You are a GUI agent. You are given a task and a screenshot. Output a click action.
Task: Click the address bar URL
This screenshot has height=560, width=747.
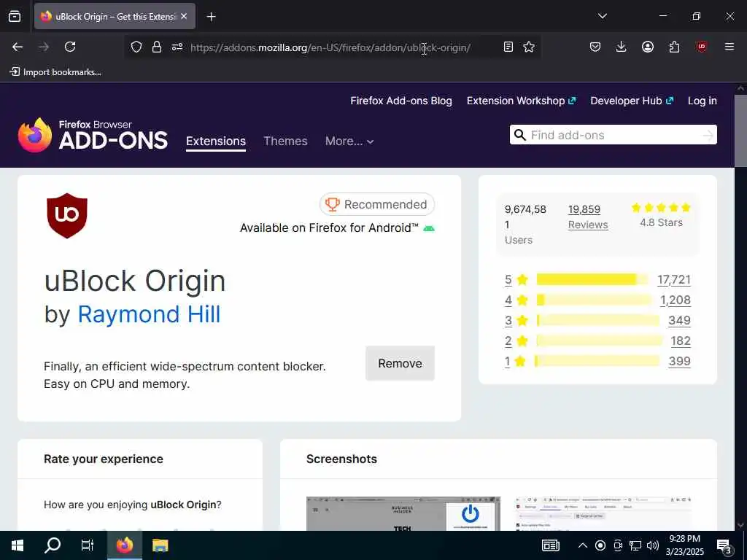coord(330,47)
